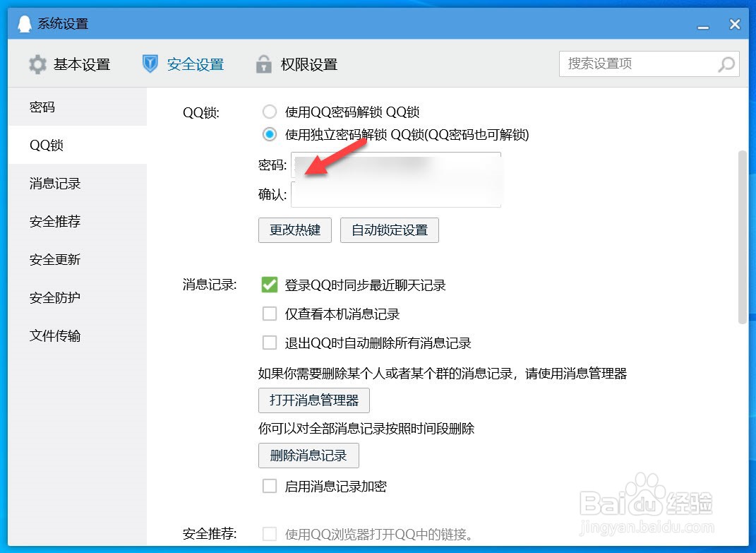Click the 更改热键 button
The image size is (756, 553).
pos(294,230)
